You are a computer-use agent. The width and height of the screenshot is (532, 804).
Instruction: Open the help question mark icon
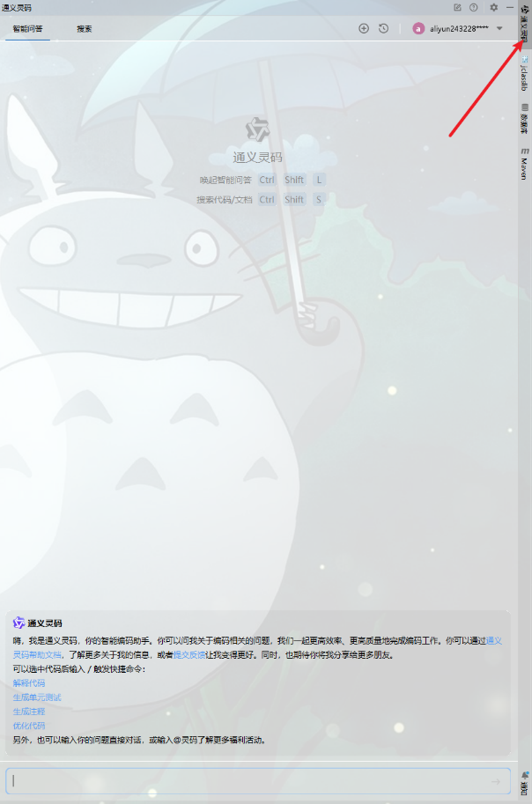[474, 7]
